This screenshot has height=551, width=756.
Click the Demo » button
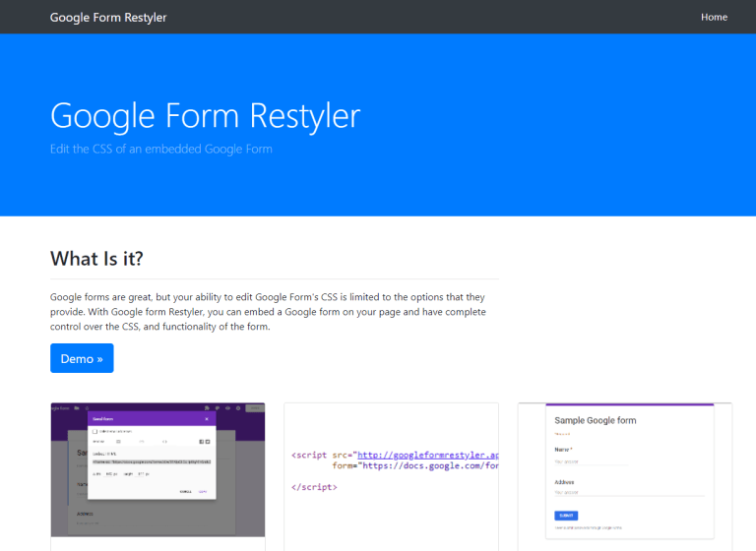pos(82,358)
